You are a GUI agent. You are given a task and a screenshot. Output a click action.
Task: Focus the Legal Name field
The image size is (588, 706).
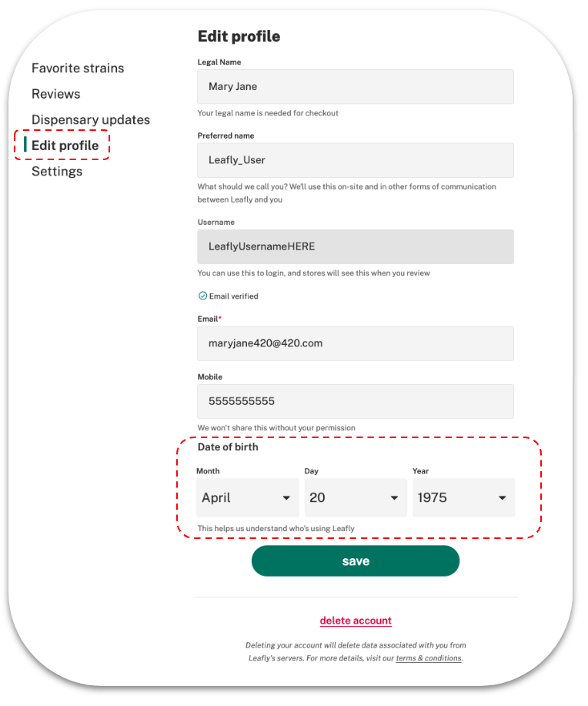coord(356,86)
